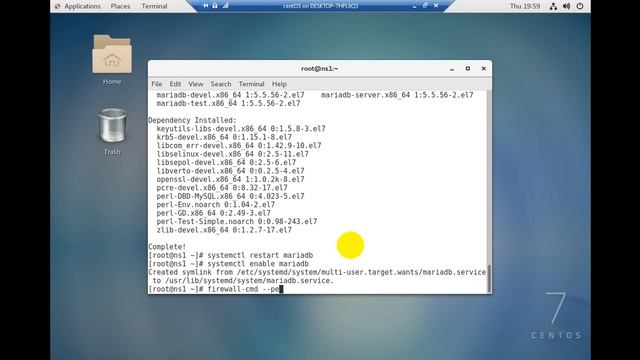Click the root@ns1:~ title bar
Screen dimensions: 640x360
tap(319, 69)
